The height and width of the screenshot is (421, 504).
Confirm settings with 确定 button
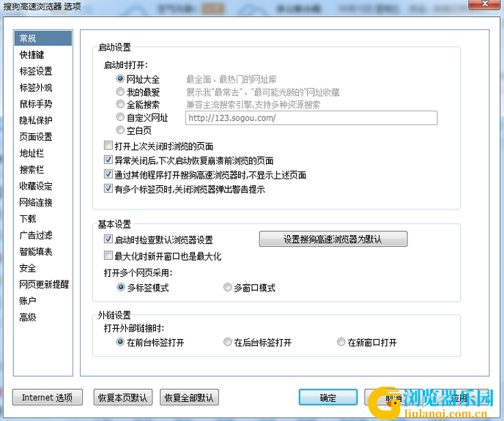click(328, 398)
